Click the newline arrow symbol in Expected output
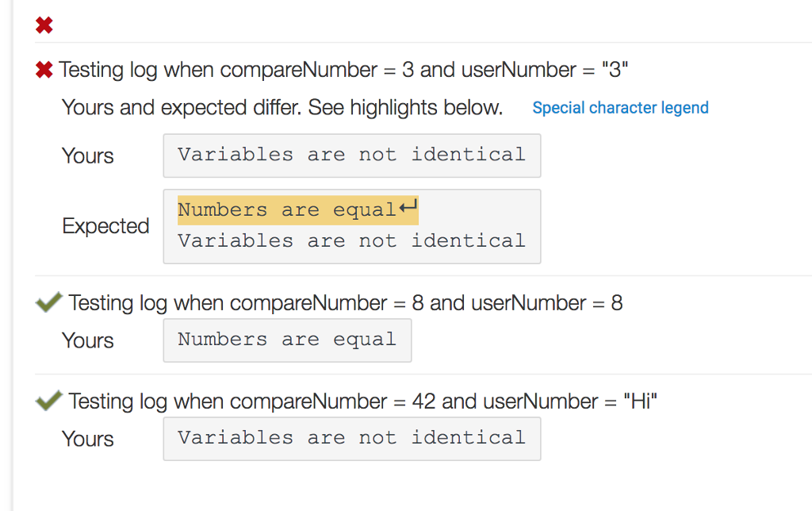This screenshot has height=511, width=812. (x=408, y=207)
